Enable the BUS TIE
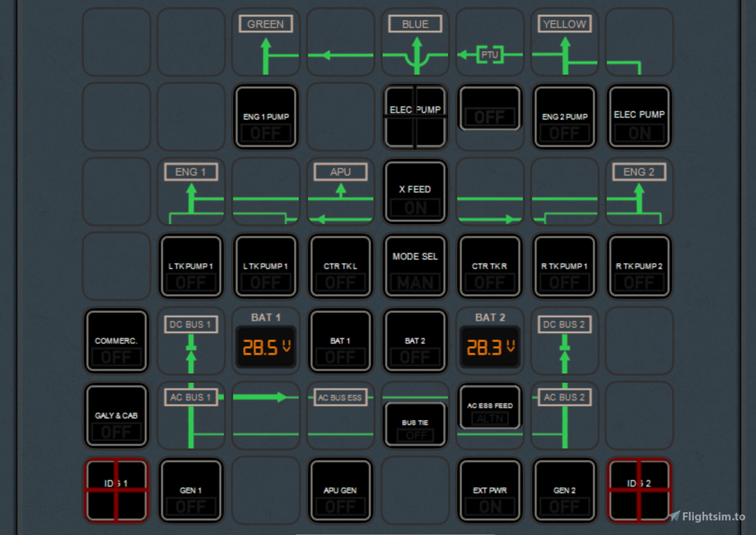Viewport: 756px width, 535px height. coord(415,424)
